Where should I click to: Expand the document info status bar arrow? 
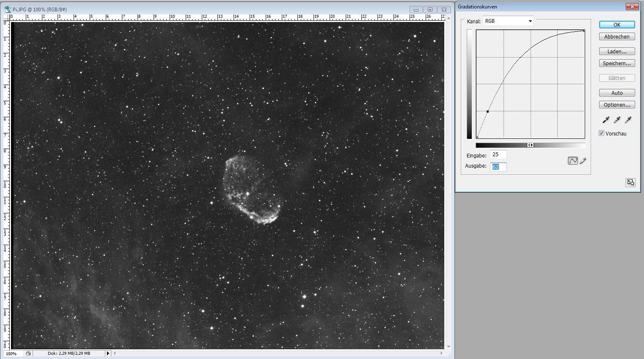tap(107, 353)
